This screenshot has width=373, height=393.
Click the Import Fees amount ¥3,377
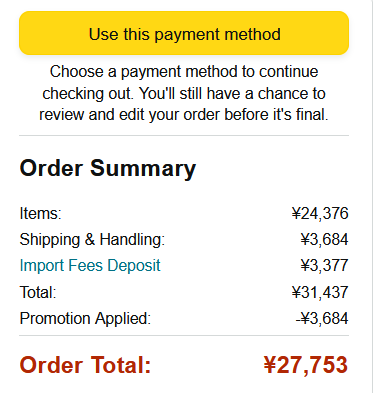point(324,266)
